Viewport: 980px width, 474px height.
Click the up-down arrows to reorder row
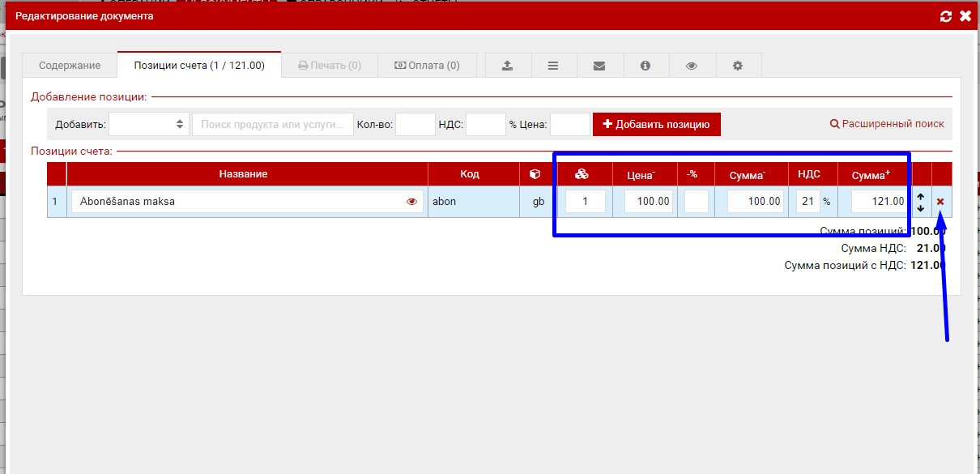921,203
